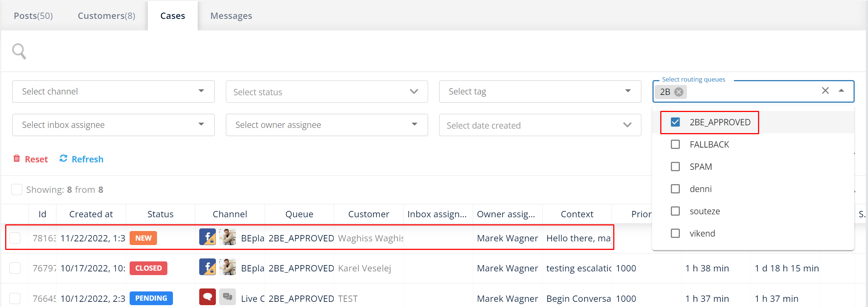
Task: Click customer cell TEST
Action: pyautogui.click(x=348, y=298)
